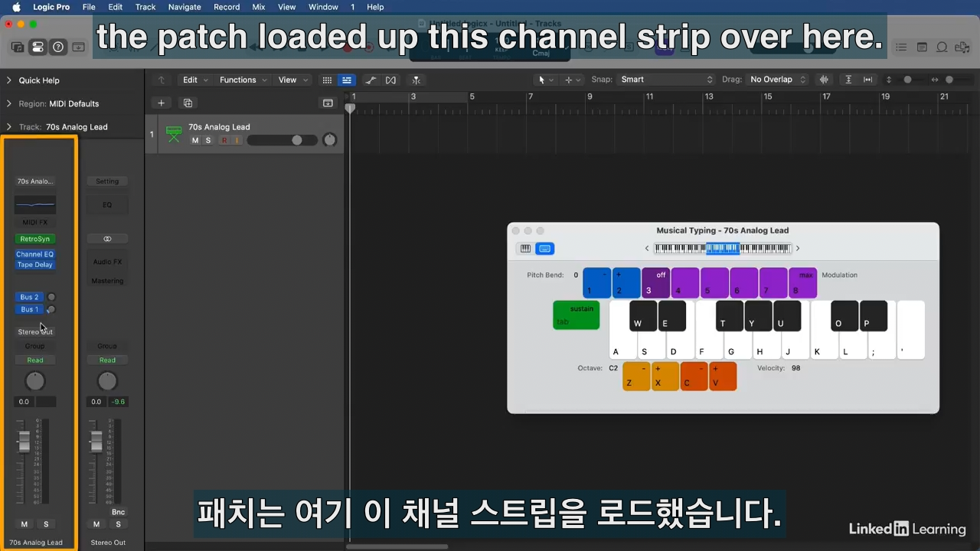
Task: Click the vertical zoom slider
Action: 909,80
